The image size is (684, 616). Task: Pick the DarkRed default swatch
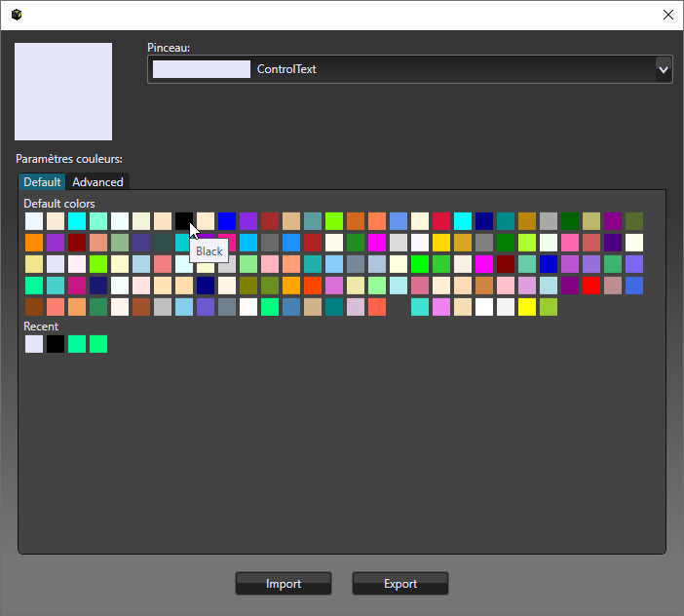[77, 243]
